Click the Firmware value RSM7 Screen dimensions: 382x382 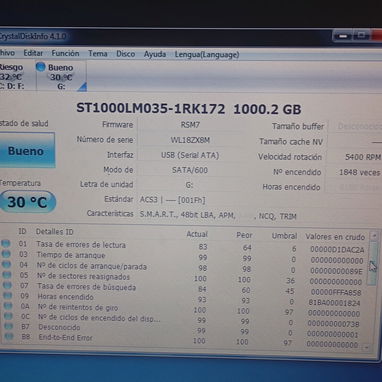[x=190, y=125]
